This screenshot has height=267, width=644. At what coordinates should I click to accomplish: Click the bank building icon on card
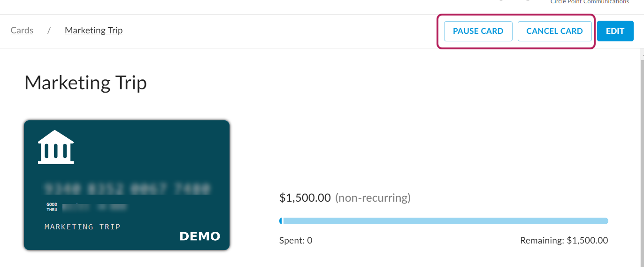point(56,147)
